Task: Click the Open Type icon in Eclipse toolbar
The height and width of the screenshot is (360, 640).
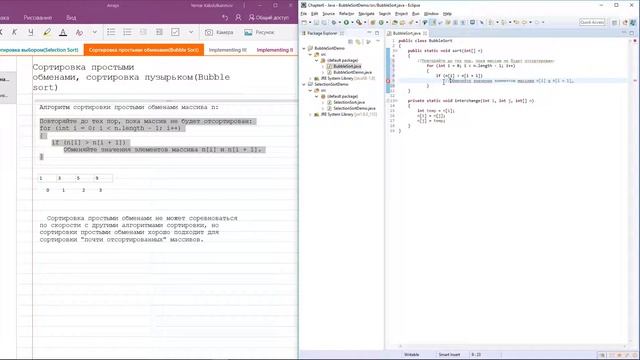Action: [395, 22]
